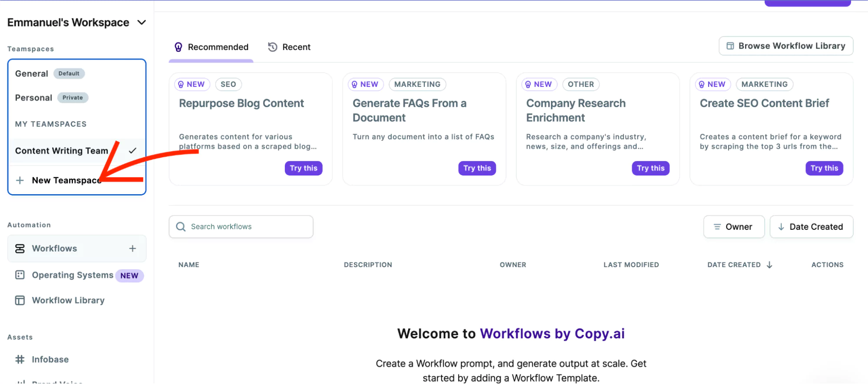The height and width of the screenshot is (384, 868).
Task: Click MARKETING tag on Create SEO Content Brief card
Action: (765, 84)
